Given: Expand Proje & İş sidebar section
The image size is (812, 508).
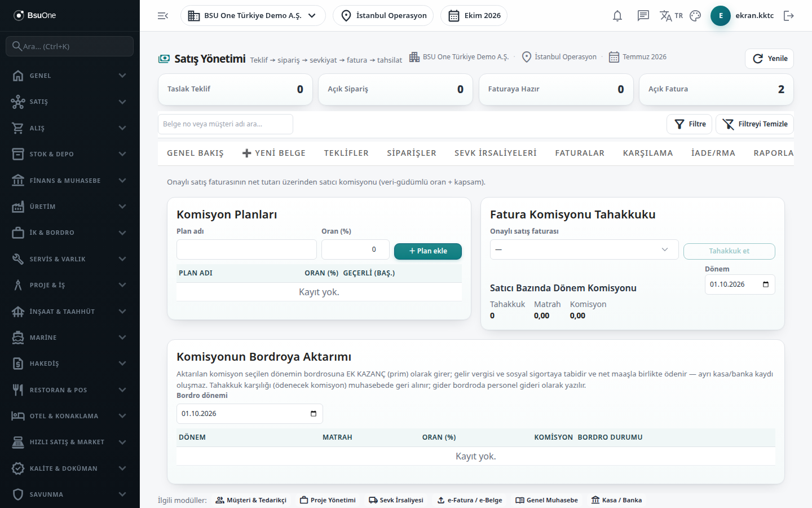Looking at the screenshot, I should (70, 285).
